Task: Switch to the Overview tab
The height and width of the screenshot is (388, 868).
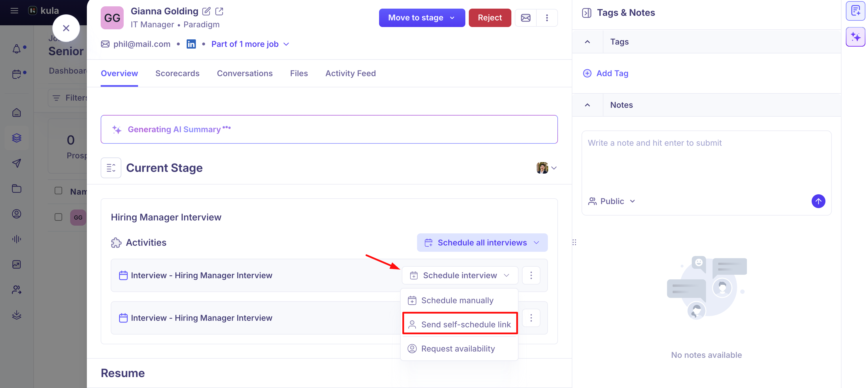Action: (x=119, y=73)
